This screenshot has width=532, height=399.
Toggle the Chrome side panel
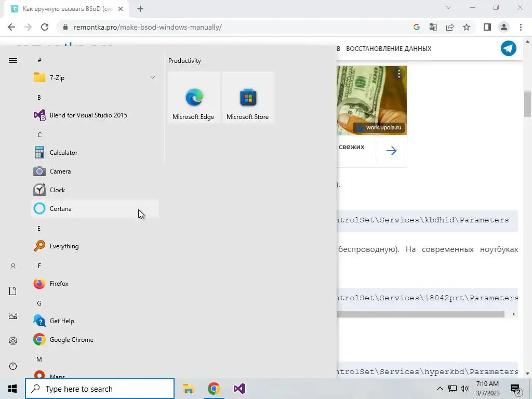point(487,27)
